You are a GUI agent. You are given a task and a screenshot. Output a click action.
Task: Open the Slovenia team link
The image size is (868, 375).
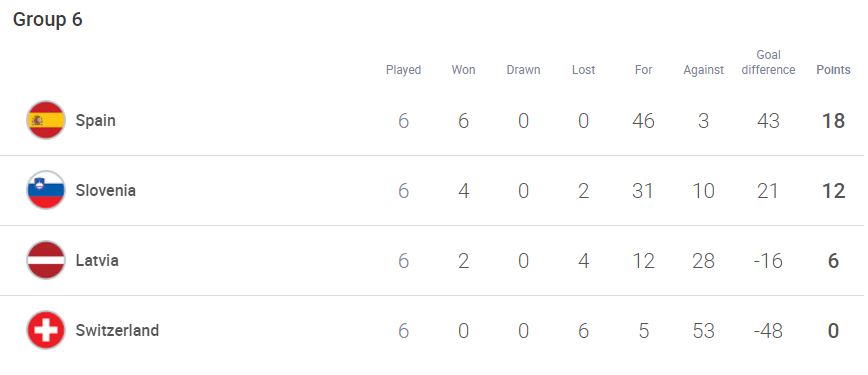[x=105, y=190]
